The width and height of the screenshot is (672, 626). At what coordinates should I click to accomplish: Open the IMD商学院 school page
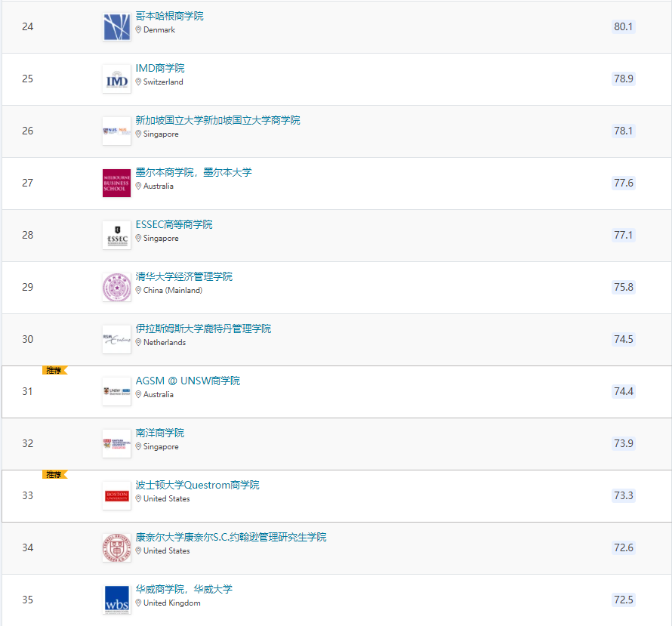click(x=159, y=68)
